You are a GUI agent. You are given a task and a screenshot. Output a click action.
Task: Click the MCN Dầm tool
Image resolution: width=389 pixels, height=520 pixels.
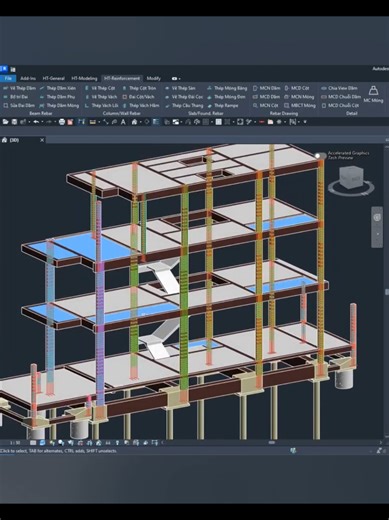[266, 88]
